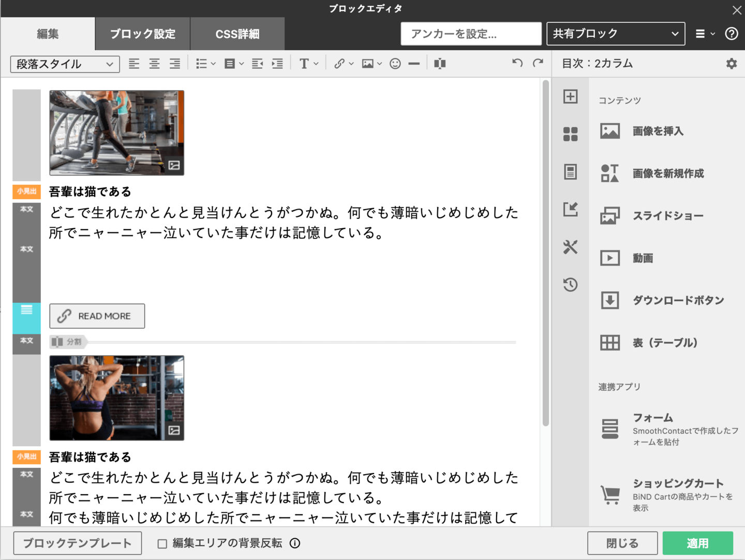Screen dimensions: 745x560
Task: Select history clock sidebar icon
Action: (571, 285)
